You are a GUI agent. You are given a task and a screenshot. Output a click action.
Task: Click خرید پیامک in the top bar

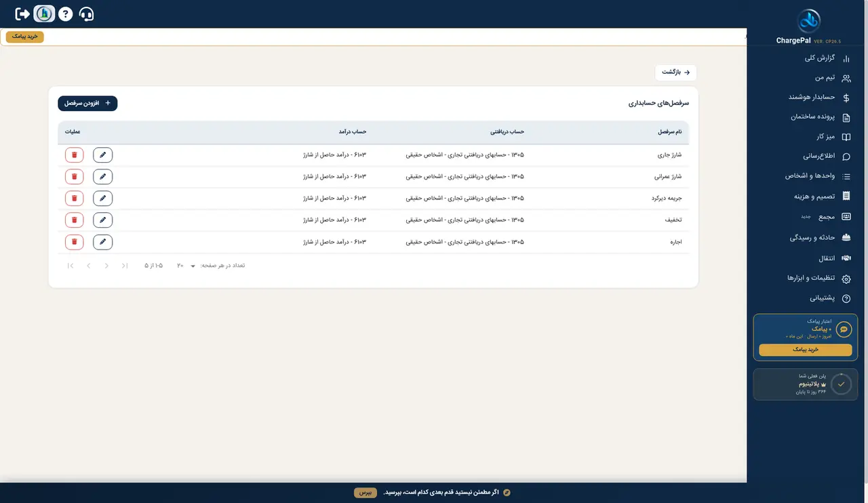click(25, 37)
